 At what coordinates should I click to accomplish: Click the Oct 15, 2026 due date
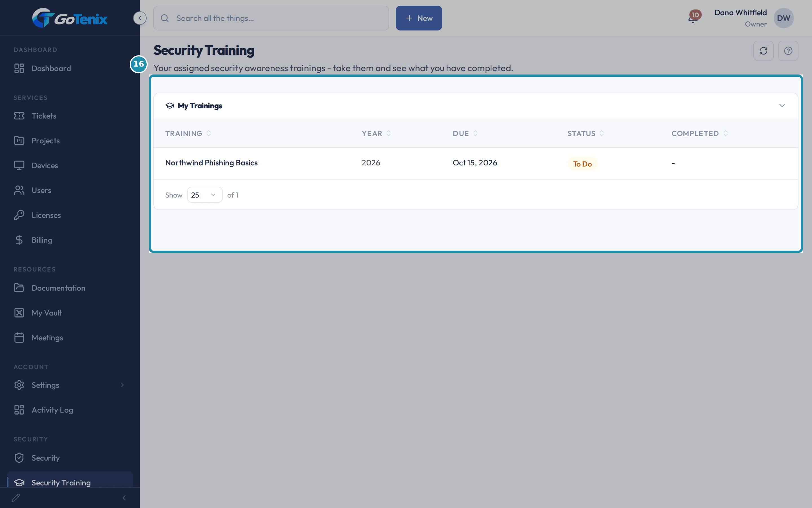click(x=475, y=163)
